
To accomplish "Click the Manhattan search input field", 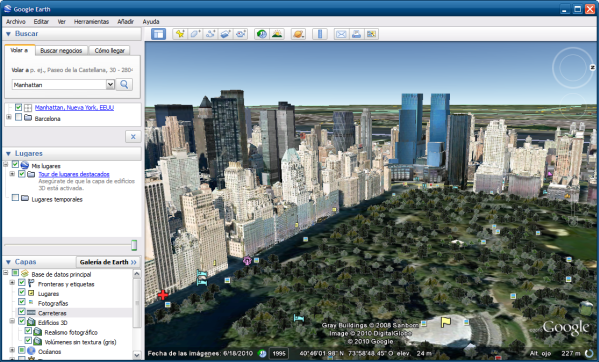I will tap(59, 85).
